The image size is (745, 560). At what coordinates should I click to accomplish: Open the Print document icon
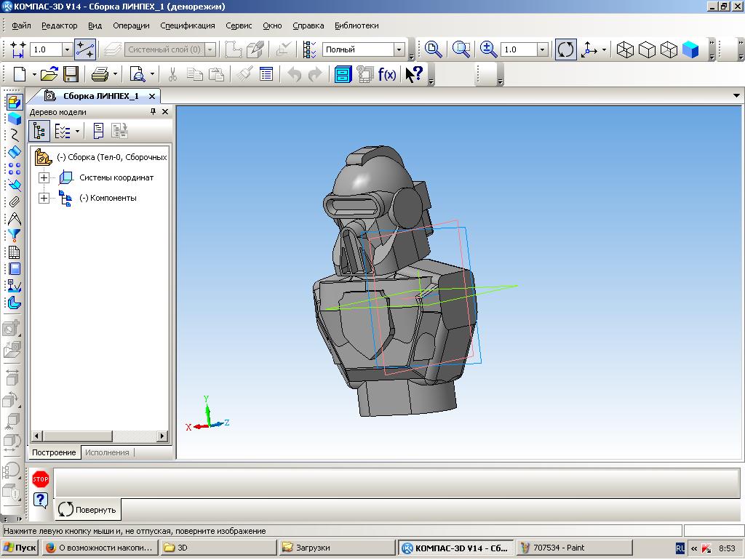click(x=100, y=75)
